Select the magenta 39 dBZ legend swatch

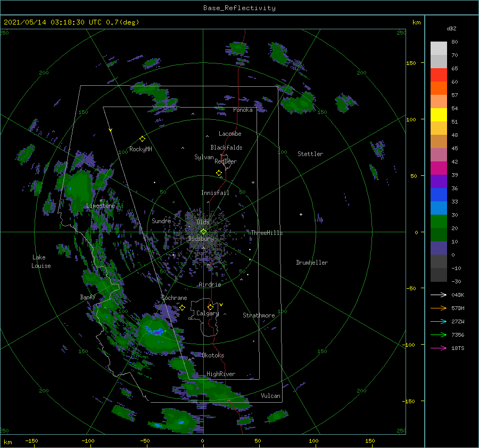439,168
